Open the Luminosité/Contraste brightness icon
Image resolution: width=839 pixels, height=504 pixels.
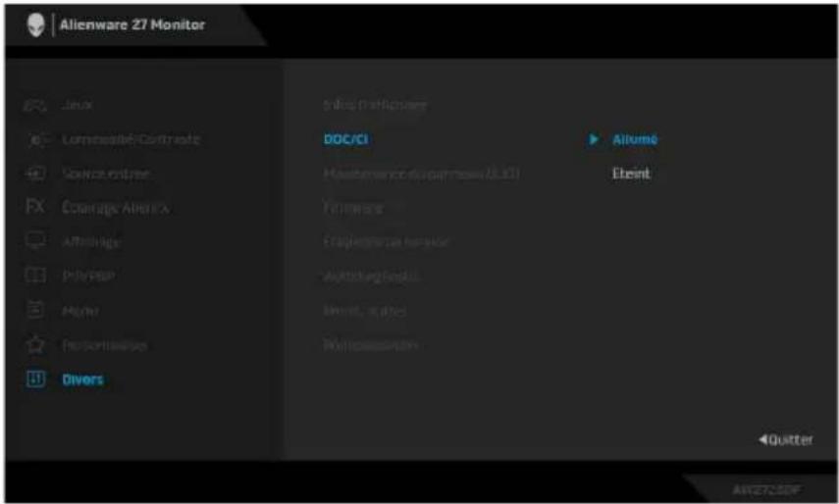click(36, 139)
